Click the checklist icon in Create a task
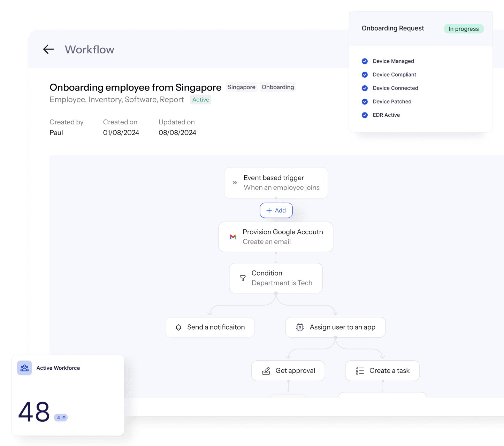The height and width of the screenshot is (446, 504). click(360, 371)
